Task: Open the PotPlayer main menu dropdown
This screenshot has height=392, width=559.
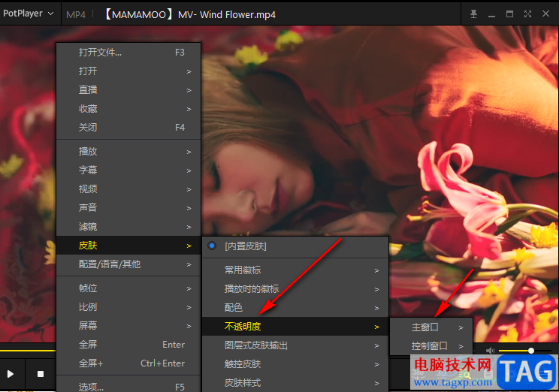Action: (x=29, y=14)
